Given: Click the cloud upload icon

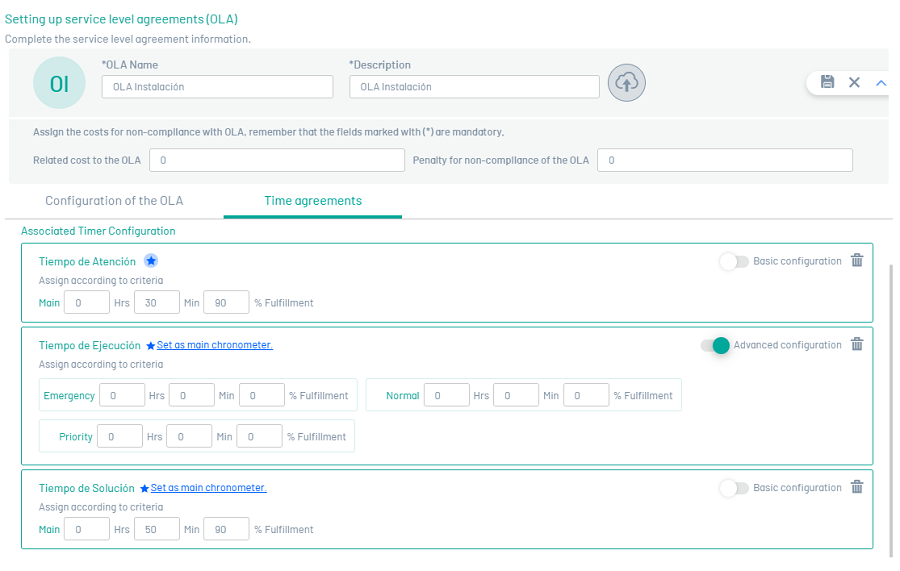Looking at the screenshot, I should [627, 83].
